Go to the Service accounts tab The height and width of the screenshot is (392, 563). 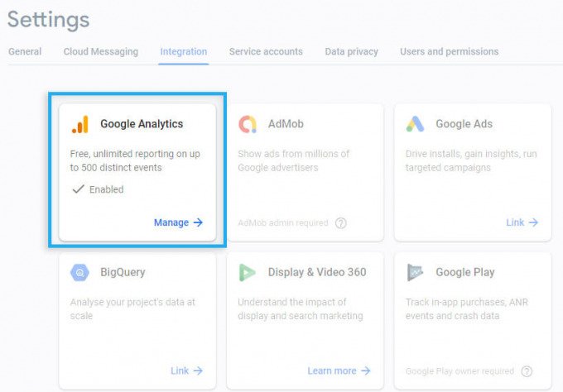click(x=266, y=51)
